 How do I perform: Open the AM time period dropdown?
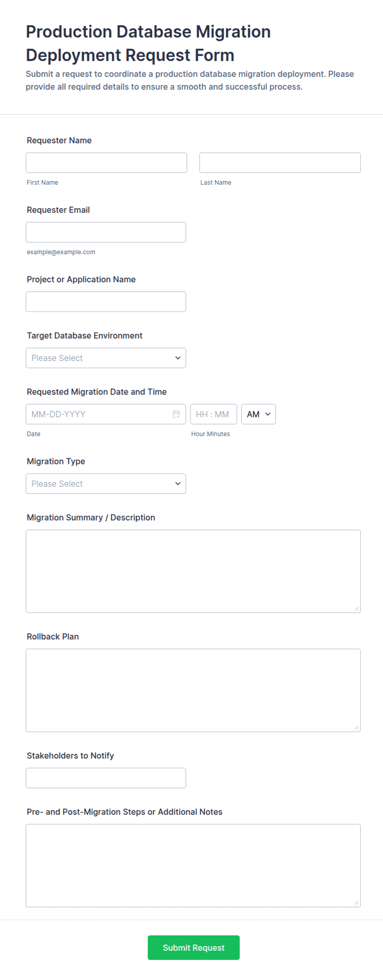click(258, 414)
